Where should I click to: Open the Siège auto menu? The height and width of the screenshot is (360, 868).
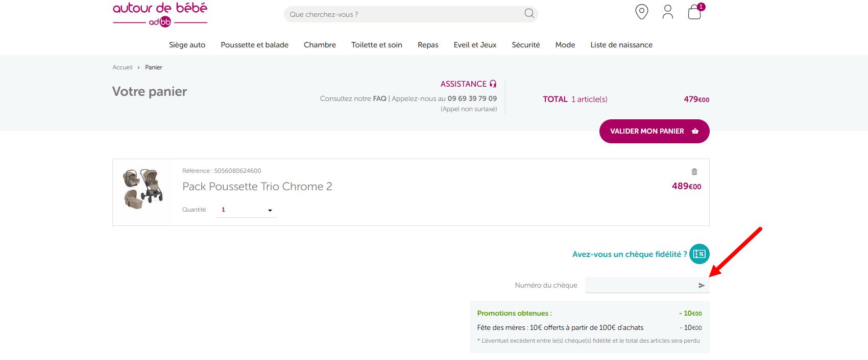tap(187, 45)
